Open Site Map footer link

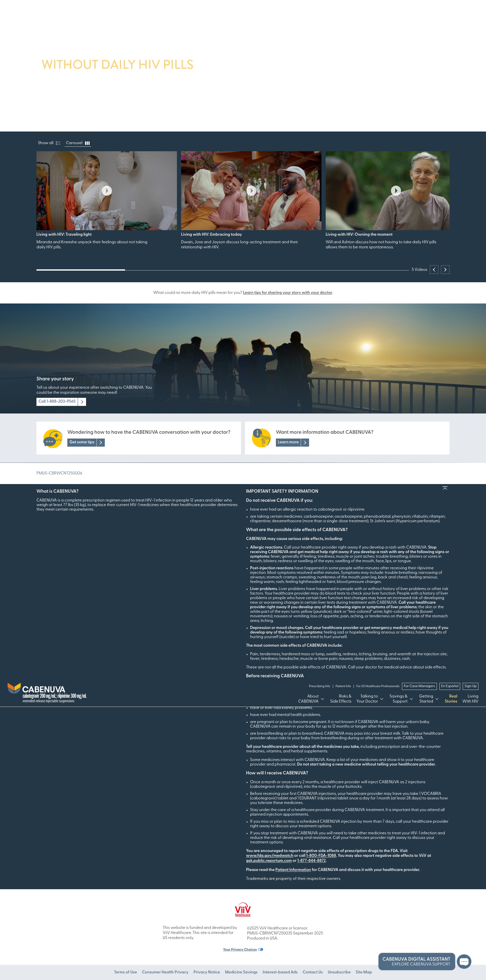(364, 972)
